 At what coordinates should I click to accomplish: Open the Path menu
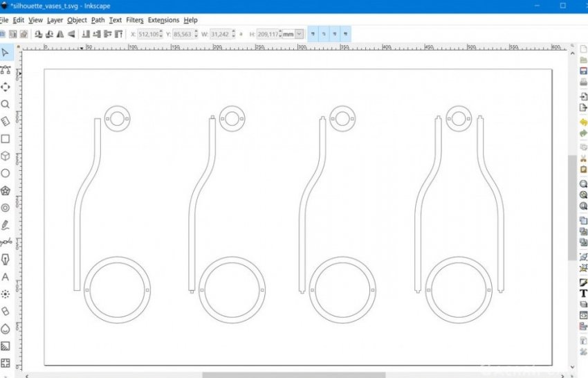click(98, 20)
